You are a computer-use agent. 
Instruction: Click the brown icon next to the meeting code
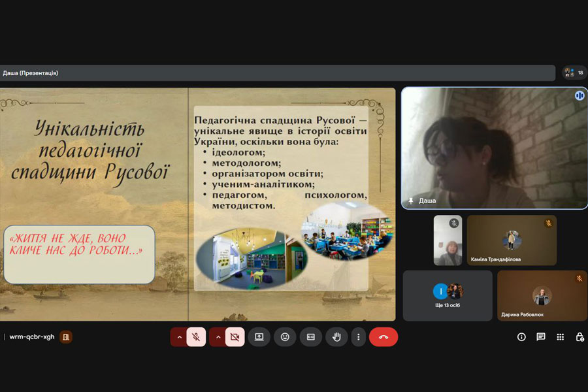pyautogui.click(x=66, y=337)
